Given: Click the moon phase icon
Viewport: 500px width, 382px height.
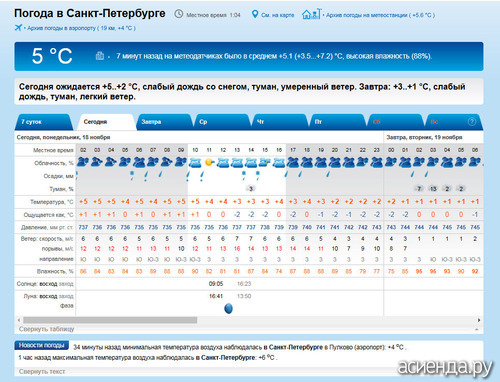Looking at the screenshot, I should tap(228, 308).
